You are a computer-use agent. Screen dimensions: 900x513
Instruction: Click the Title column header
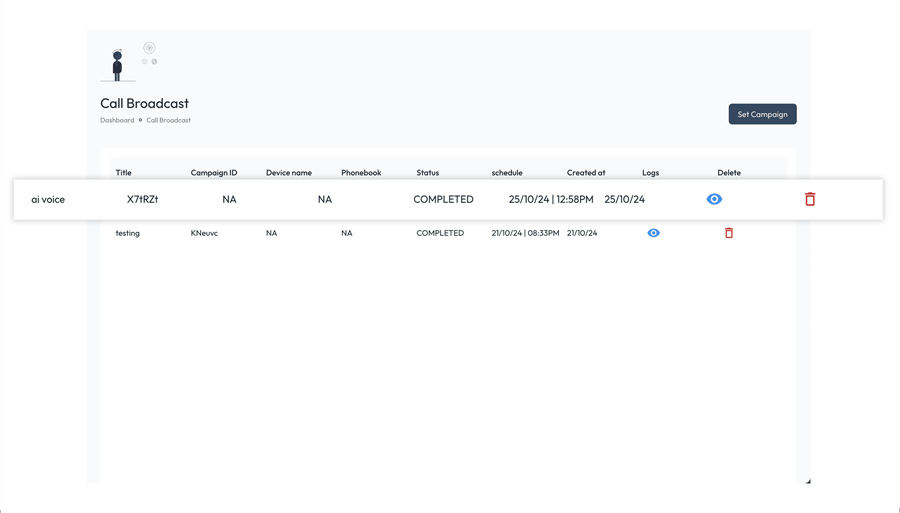pos(123,173)
